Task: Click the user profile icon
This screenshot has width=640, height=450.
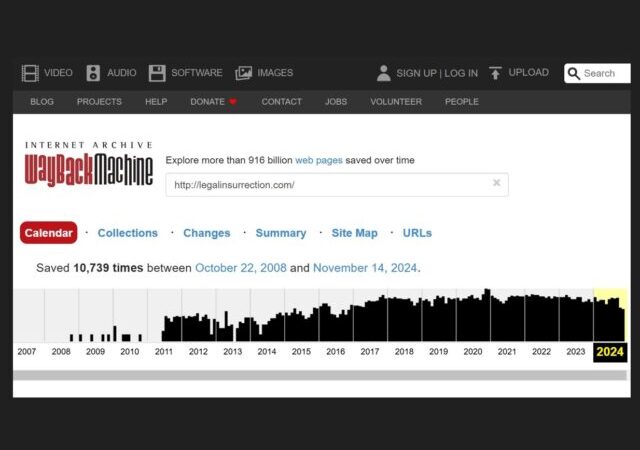Action: coord(383,73)
